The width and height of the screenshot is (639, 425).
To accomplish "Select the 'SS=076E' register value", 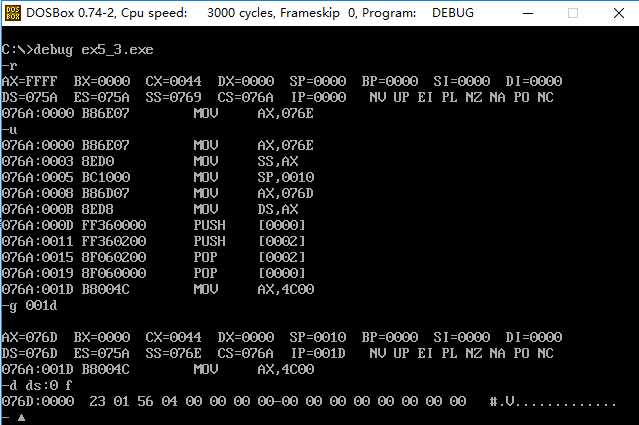I will 173,353.
